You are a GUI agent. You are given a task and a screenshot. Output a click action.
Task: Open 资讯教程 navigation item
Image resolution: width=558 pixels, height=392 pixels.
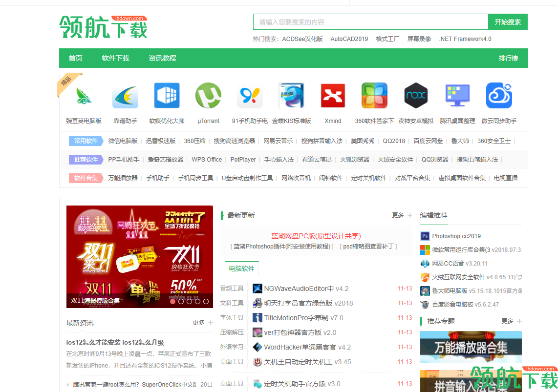click(x=162, y=58)
